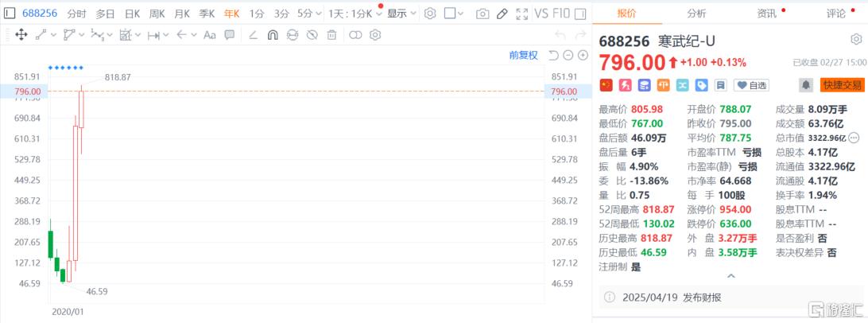Enter fullscreen chart mode
The height and width of the screenshot is (323, 868).
(x=521, y=14)
